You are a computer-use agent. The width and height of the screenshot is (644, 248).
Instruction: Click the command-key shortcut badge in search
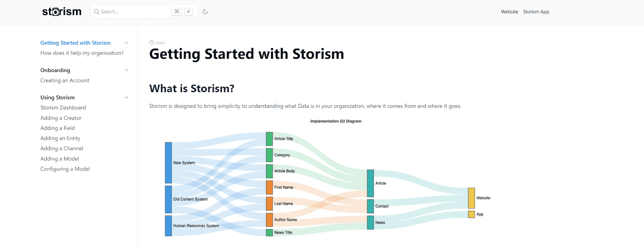coord(177,12)
